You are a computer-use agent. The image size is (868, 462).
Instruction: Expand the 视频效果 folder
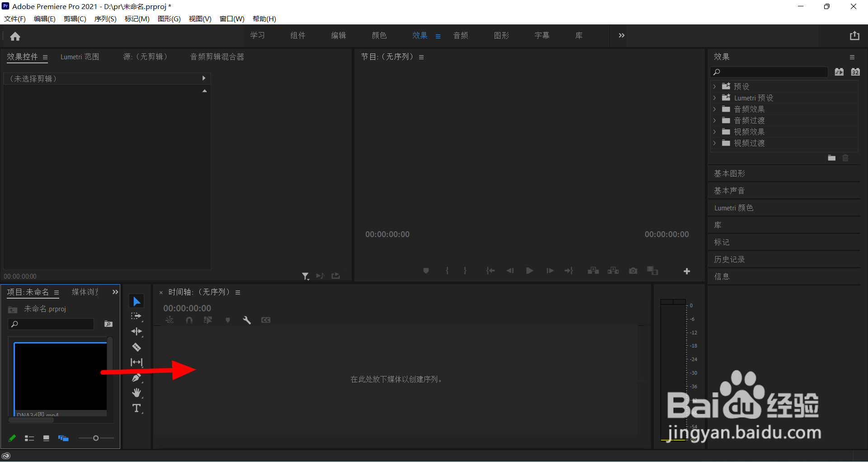tap(715, 132)
